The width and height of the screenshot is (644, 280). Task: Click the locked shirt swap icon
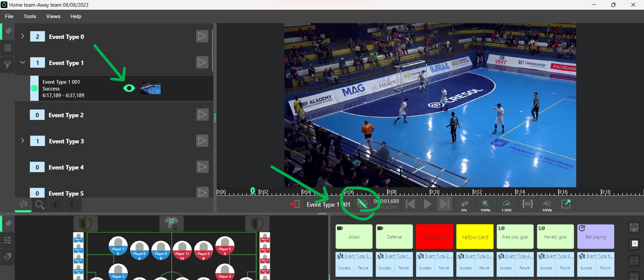171,223
